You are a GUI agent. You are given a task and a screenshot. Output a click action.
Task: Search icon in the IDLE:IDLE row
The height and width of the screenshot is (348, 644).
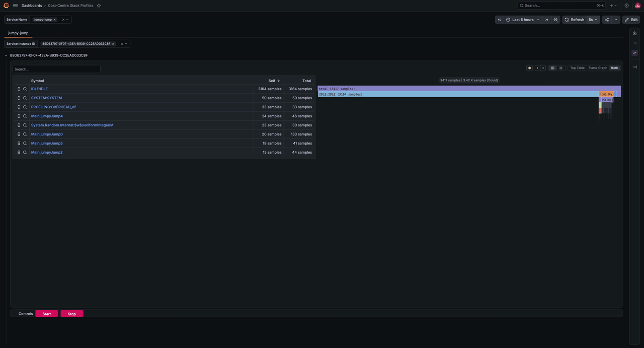coord(25,89)
